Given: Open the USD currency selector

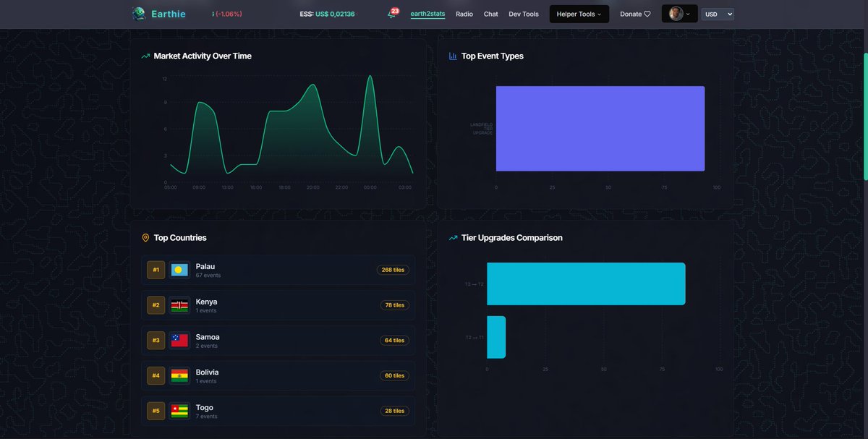Looking at the screenshot, I should click(717, 14).
